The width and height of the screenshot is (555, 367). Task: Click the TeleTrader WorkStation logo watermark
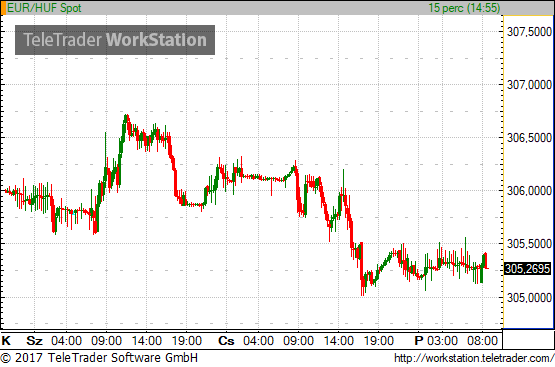pyautogui.click(x=115, y=40)
